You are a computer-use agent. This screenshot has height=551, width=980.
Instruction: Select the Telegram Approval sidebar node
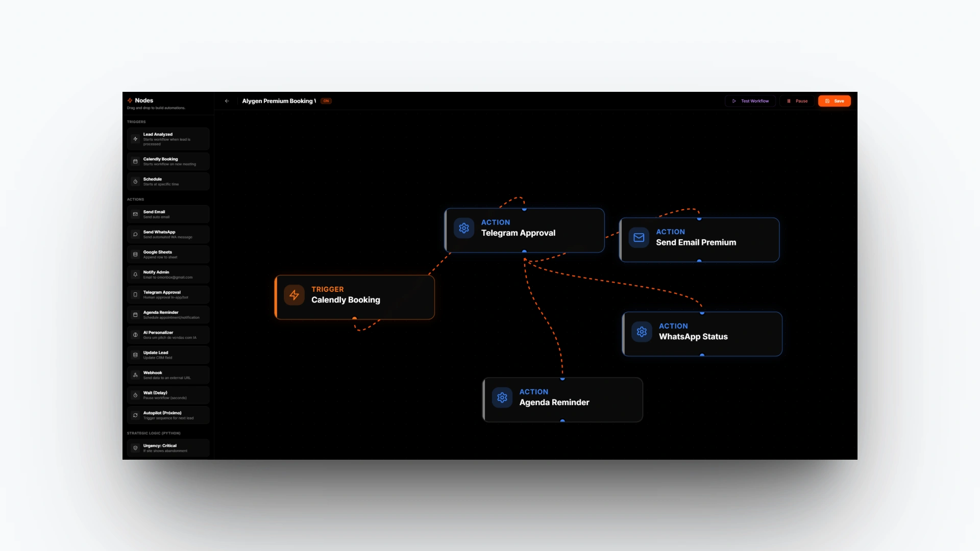[168, 294]
